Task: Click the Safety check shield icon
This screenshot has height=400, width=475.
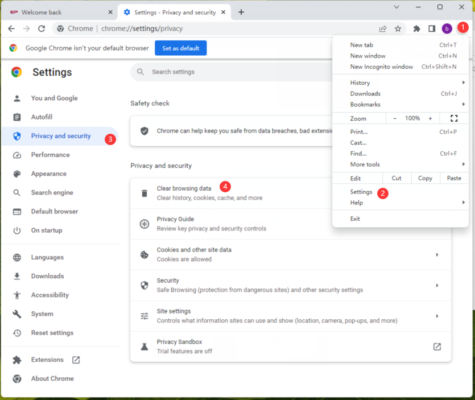Action: tap(144, 131)
